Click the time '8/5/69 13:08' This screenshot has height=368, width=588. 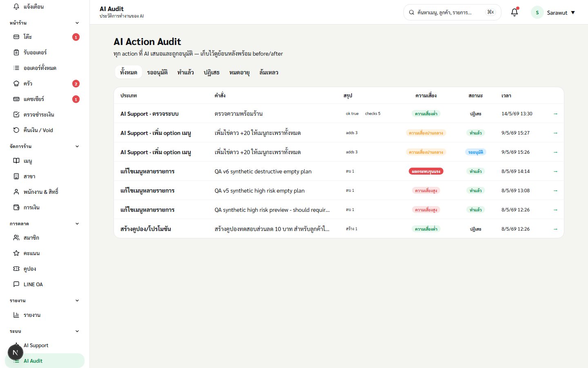click(x=516, y=191)
